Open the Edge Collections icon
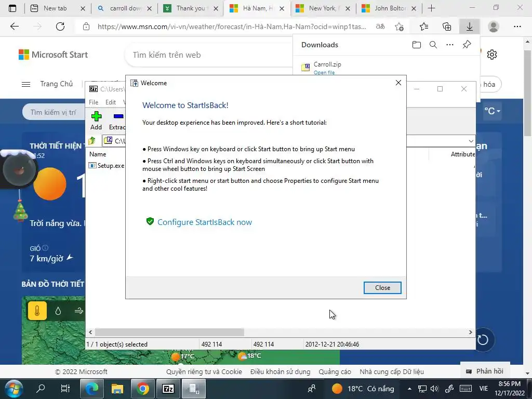The image size is (532, 399). (447, 26)
